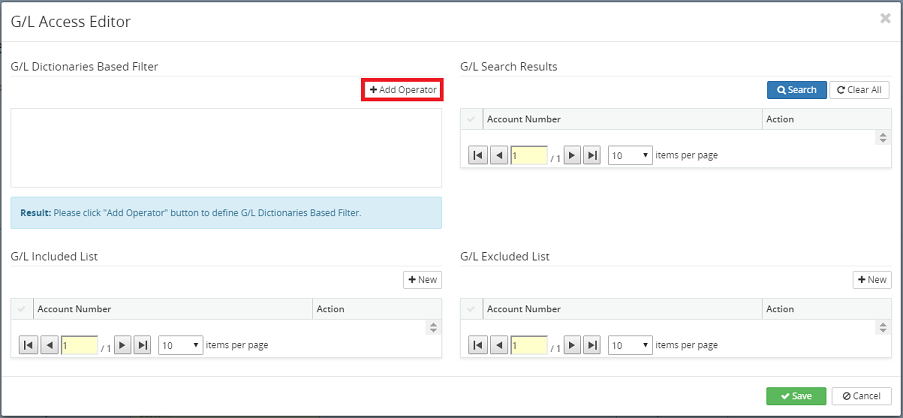Go to last page in G/L Excluded List
Image resolution: width=903 pixels, height=418 pixels.
tap(592, 345)
